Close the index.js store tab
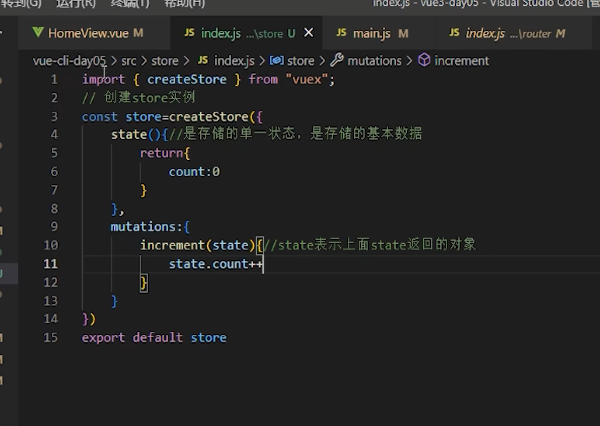 (308, 33)
